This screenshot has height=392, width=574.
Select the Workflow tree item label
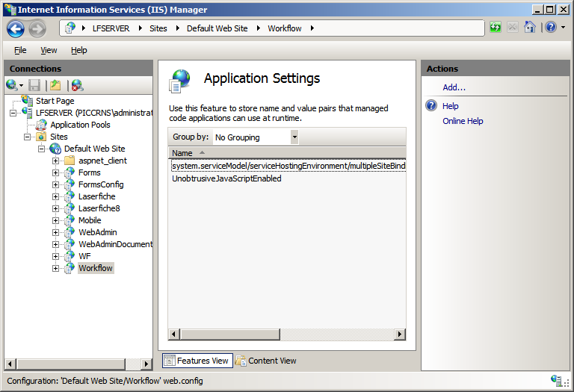[96, 268]
